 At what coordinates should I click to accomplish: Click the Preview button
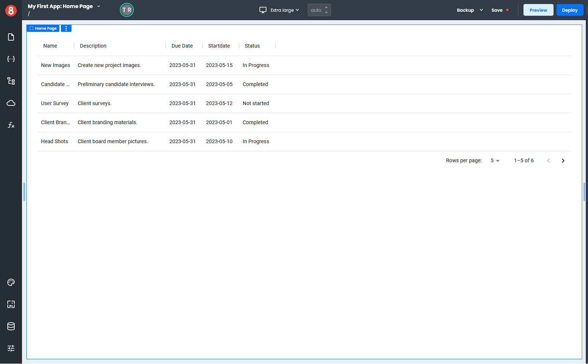pos(538,10)
